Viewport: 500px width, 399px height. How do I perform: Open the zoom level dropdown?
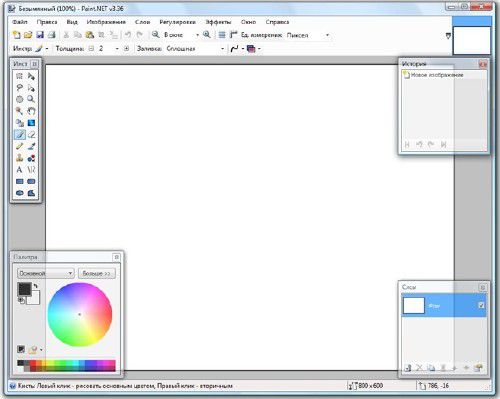point(197,35)
